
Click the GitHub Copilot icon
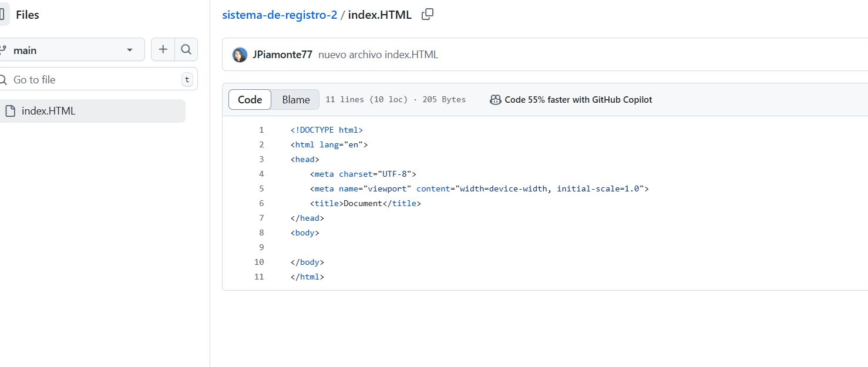tap(495, 100)
